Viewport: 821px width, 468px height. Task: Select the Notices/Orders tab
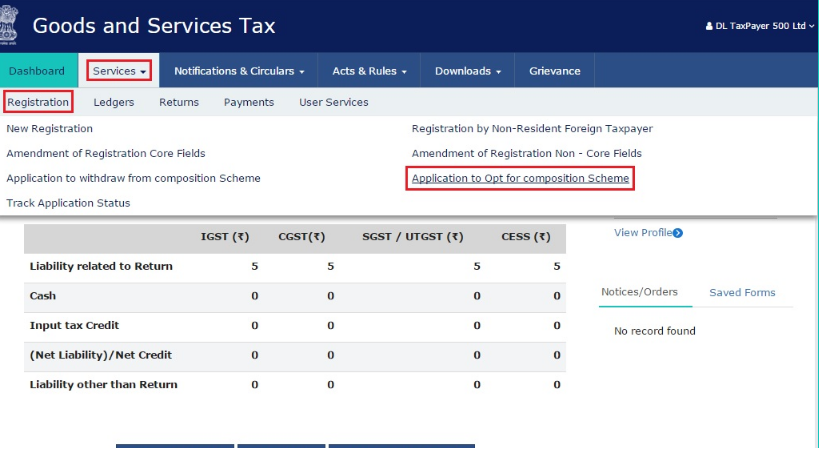pos(639,292)
